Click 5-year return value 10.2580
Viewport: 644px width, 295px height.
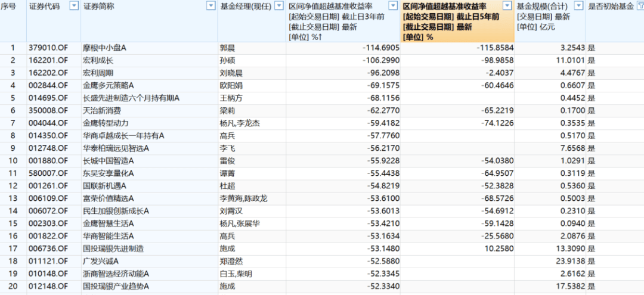pyautogui.click(x=500, y=249)
